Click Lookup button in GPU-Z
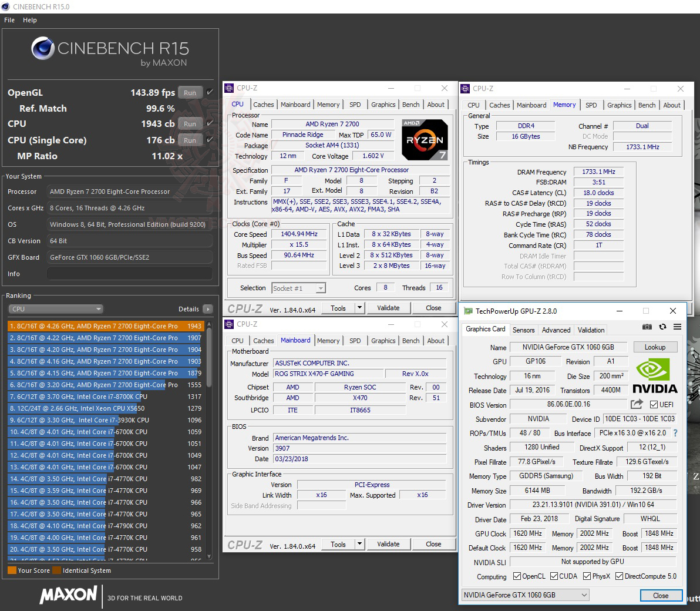The image size is (700, 611). [x=655, y=347]
